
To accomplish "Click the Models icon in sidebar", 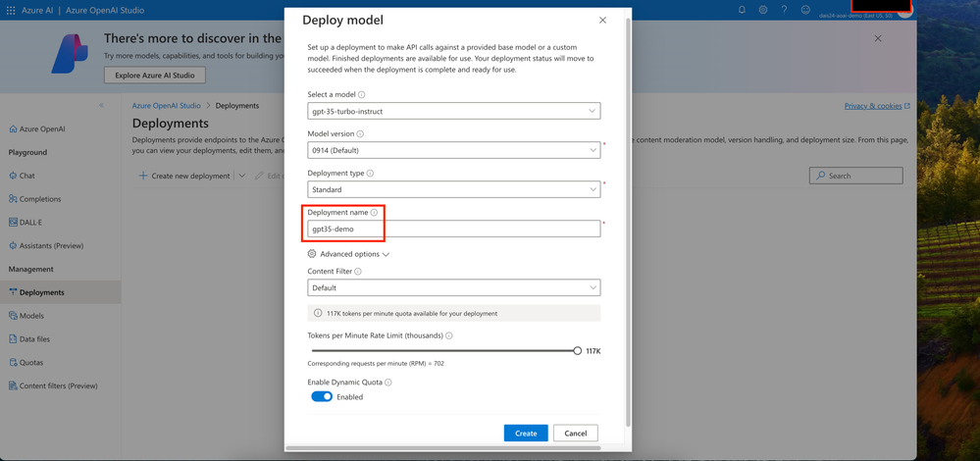I will (x=13, y=316).
